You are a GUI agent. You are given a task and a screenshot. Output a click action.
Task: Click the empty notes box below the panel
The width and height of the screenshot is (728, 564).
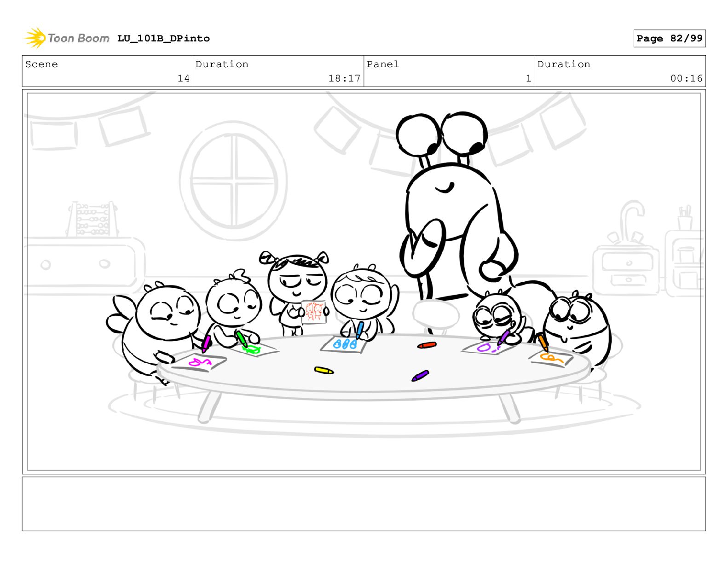[364, 504]
